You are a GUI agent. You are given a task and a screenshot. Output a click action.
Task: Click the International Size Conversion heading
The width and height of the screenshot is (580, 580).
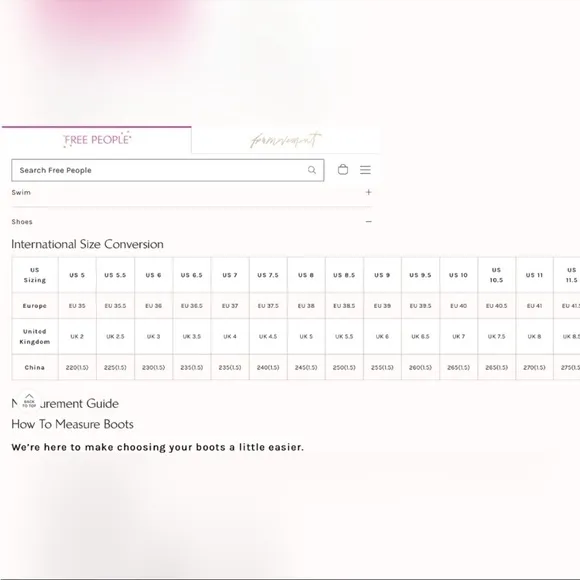[87, 244]
